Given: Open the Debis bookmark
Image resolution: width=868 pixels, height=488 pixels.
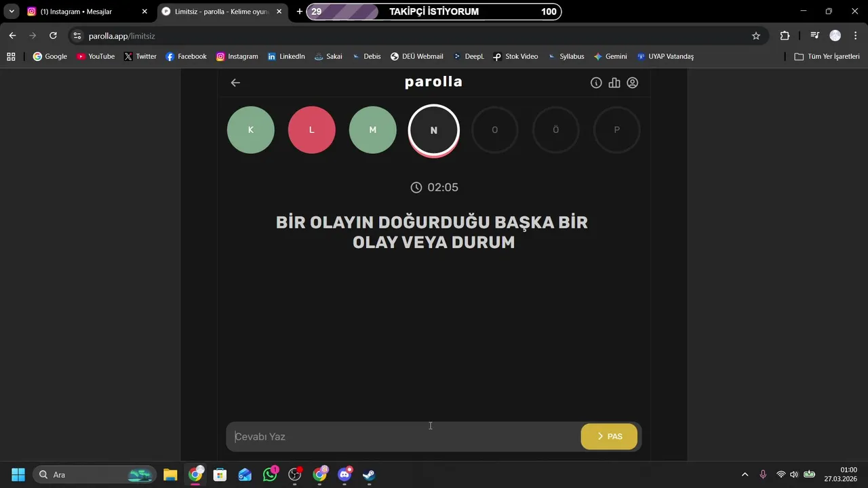Looking at the screenshot, I should [x=366, y=57].
